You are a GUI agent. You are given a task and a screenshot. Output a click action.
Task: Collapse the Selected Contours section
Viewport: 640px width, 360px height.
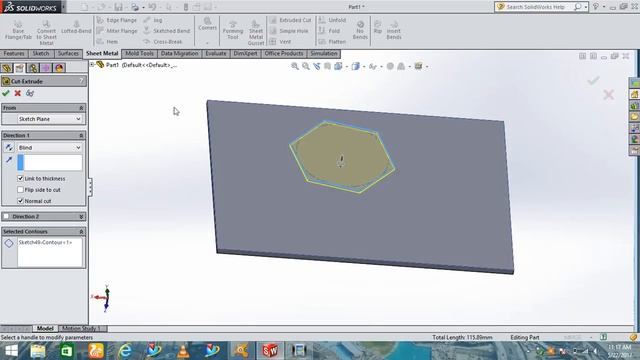(x=81, y=231)
